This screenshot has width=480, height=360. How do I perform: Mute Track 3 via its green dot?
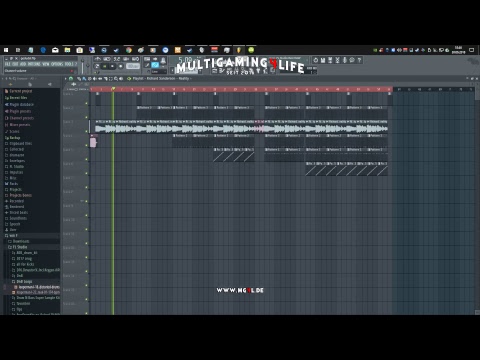(x=86, y=131)
